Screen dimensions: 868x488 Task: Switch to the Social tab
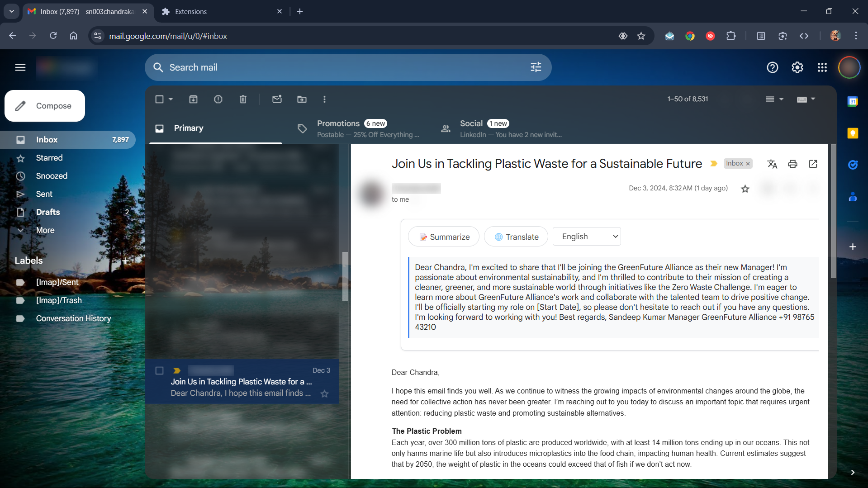(501, 128)
